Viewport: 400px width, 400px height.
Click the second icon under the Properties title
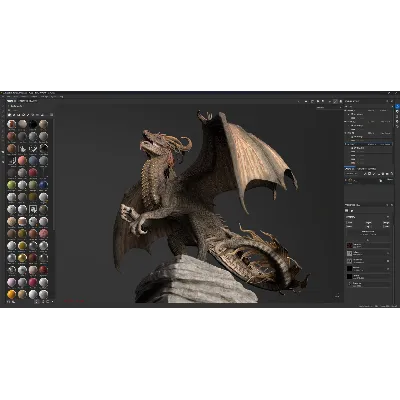pyautogui.click(x=352, y=211)
